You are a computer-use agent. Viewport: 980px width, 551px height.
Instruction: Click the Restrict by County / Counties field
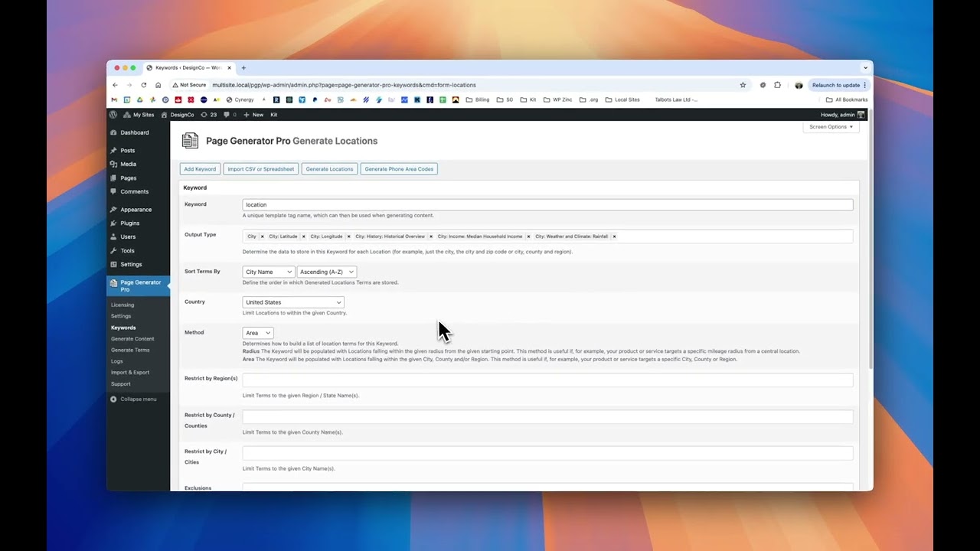[547, 417]
